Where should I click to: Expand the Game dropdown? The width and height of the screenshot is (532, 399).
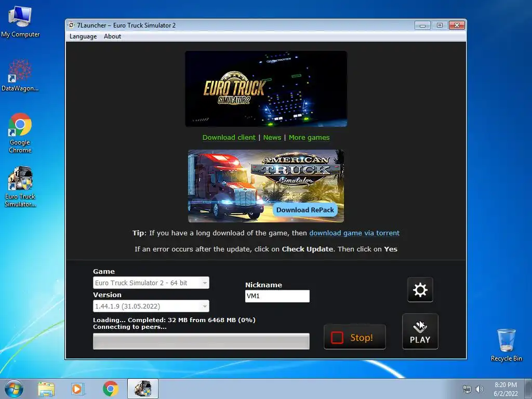coord(151,283)
